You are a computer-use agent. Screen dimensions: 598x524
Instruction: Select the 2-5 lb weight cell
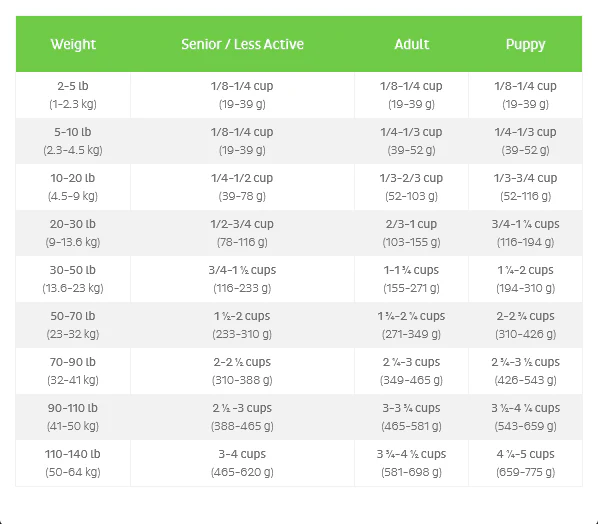pyautogui.click(x=73, y=95)
